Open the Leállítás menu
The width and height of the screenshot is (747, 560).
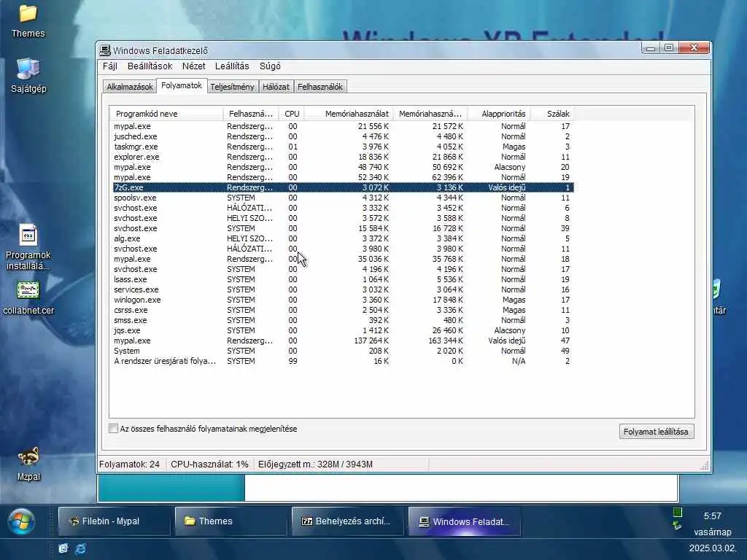[x=232, y=66]
